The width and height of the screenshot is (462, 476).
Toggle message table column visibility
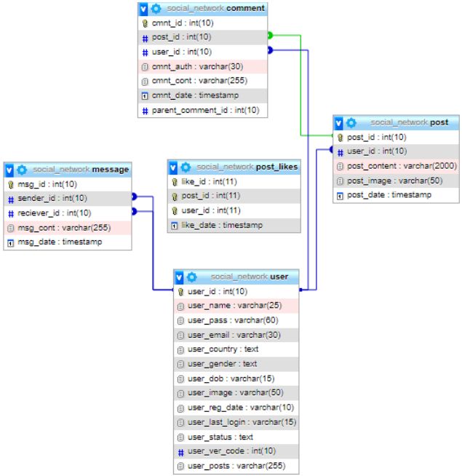(x=9, y=170)
